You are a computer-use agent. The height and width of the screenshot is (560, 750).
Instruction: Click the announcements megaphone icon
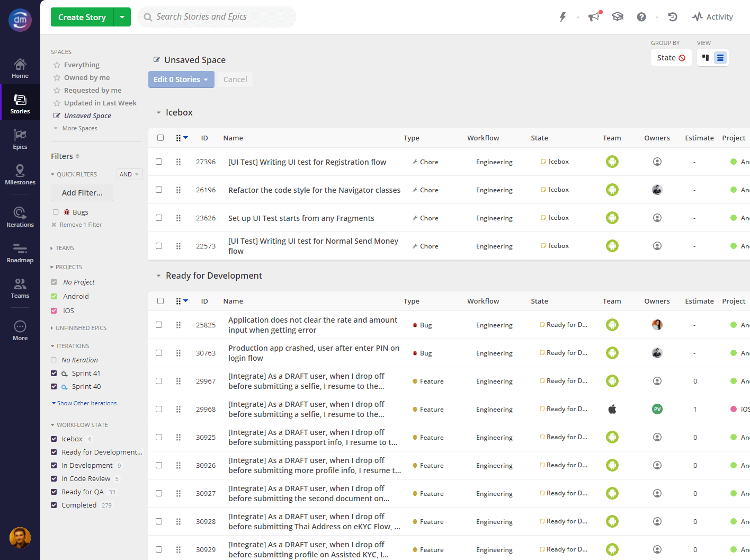tap(594, 17)
